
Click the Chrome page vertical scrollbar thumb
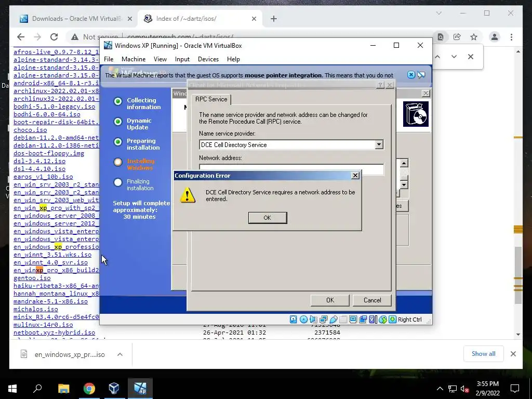[518, 275]
